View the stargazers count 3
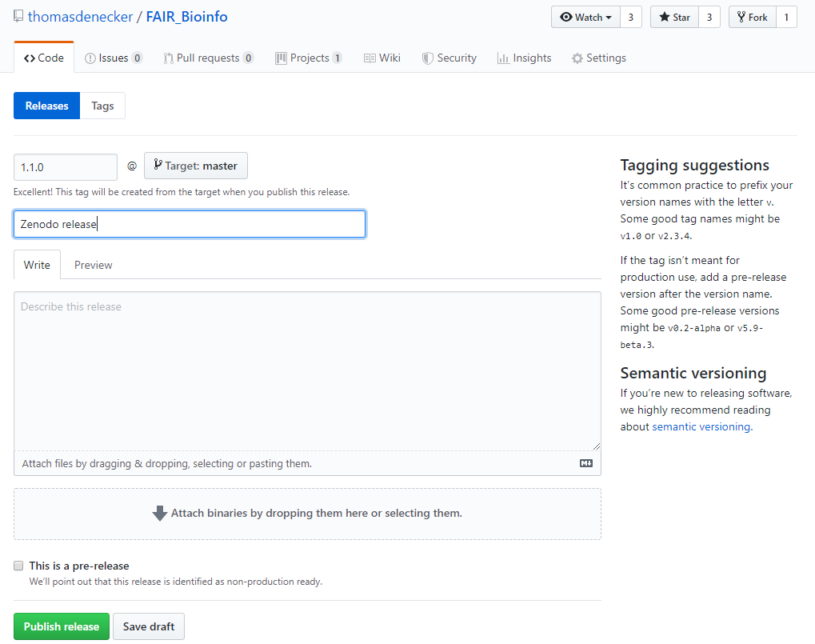This screenshot has height=644, width=815. [x=709, y=17]
